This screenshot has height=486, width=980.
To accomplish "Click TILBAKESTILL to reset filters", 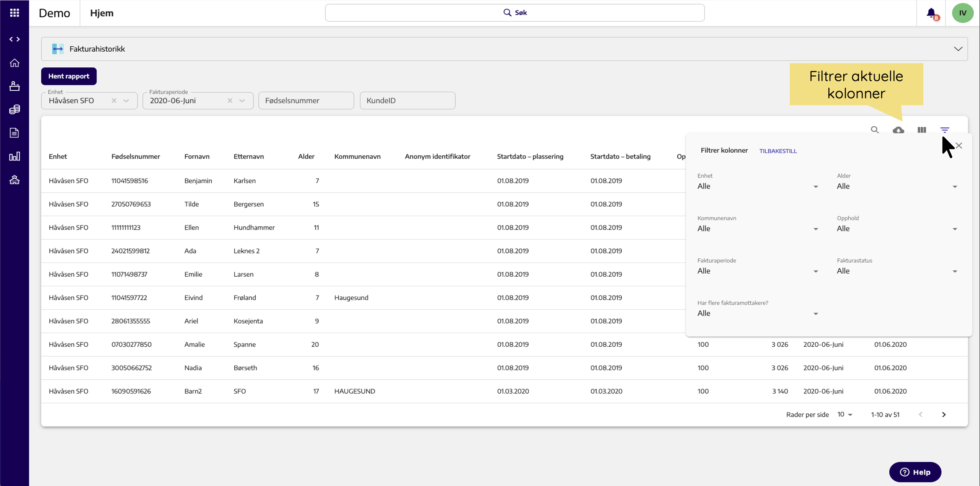I will coord(778,151).
